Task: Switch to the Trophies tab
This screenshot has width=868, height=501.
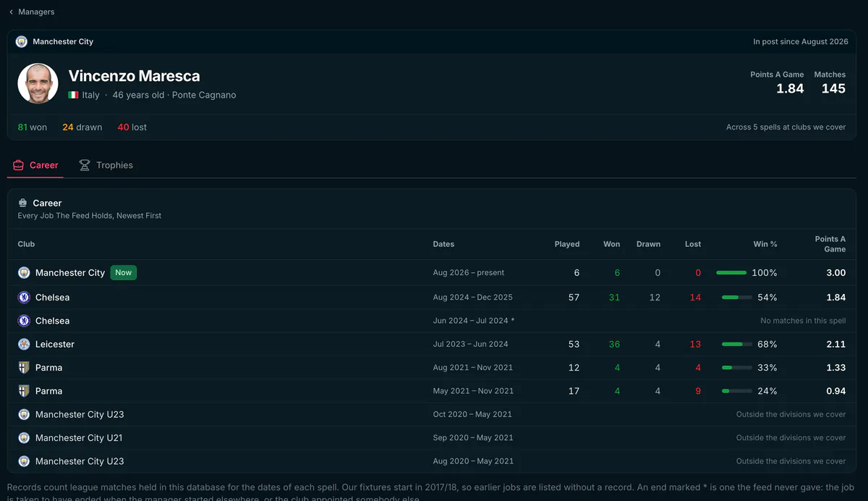Action: (106, 165)
